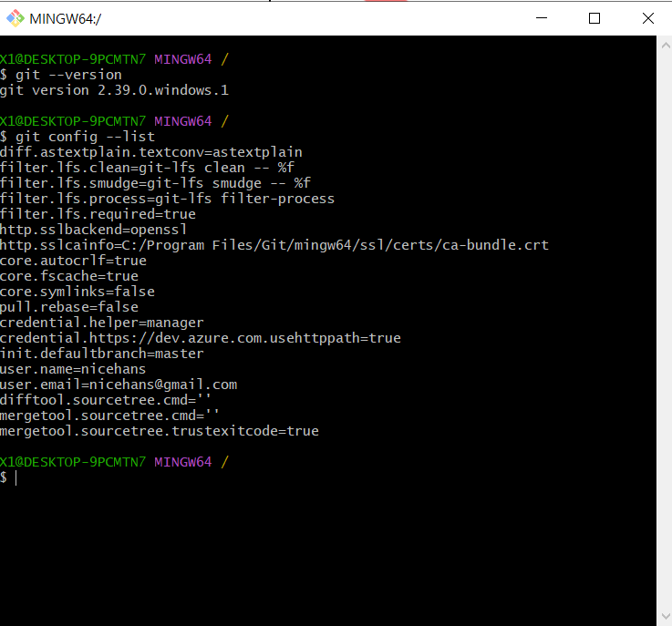Click the difftool.sourcetree.cmd line
The image size is (672, 626).
coord(106,400)
